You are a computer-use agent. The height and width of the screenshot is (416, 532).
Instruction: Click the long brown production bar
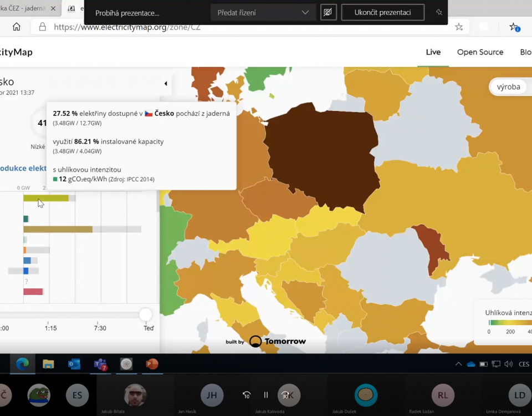(x=58, y=230)
